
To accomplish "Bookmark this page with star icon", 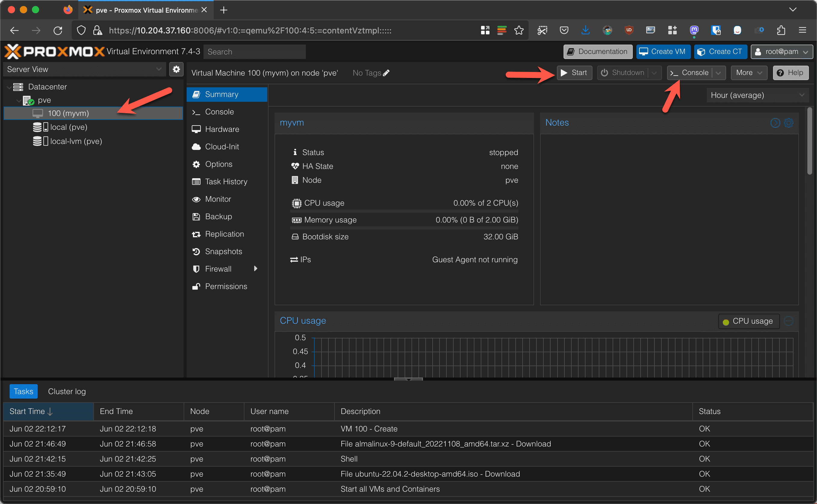I will pyautogui.click(x=518, y=30).
